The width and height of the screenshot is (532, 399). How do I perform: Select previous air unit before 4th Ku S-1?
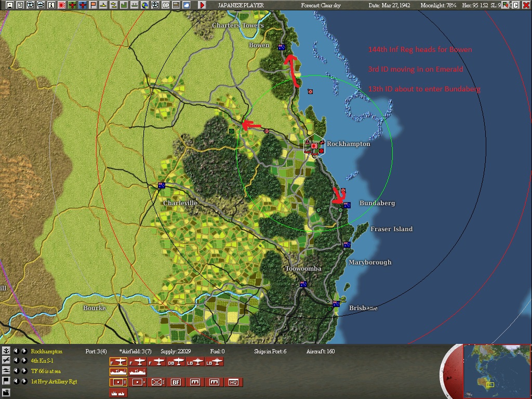(16, 361)
